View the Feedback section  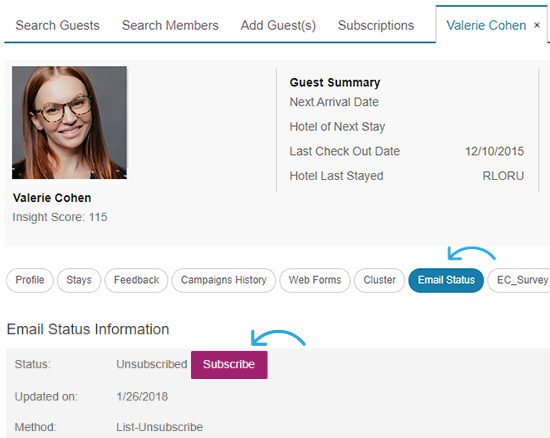pyautogui.click(x=136, y=280)
